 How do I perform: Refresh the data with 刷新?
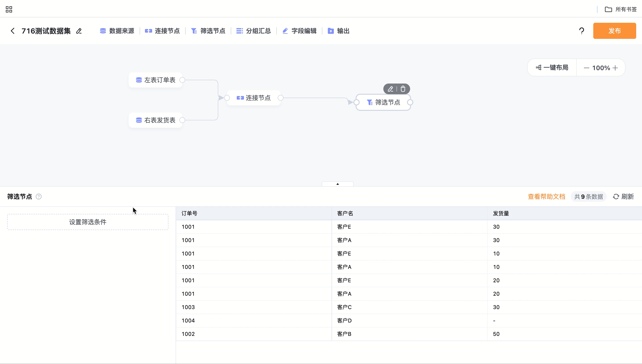pos(623,197)
